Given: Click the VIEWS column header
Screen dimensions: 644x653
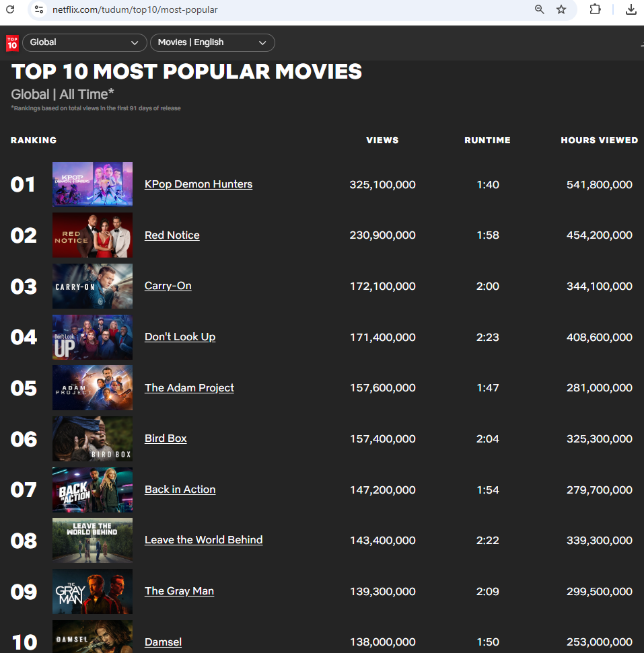Looking at the screenshot, I should point(382,141).
